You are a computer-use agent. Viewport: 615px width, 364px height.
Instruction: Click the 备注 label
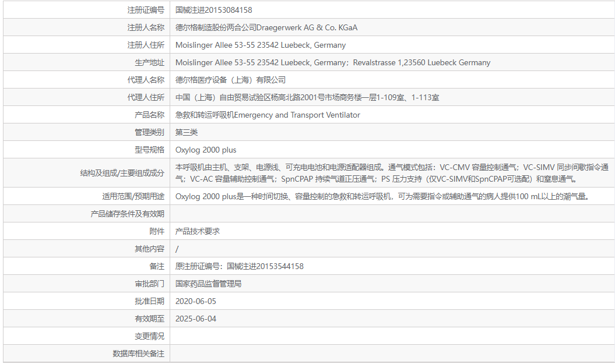pyautogui.click(x=156, y=266)
